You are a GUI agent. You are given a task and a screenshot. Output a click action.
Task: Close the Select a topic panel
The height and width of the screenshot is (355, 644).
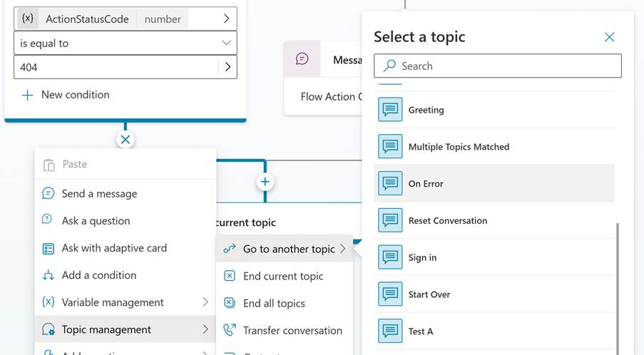(609, 37)
